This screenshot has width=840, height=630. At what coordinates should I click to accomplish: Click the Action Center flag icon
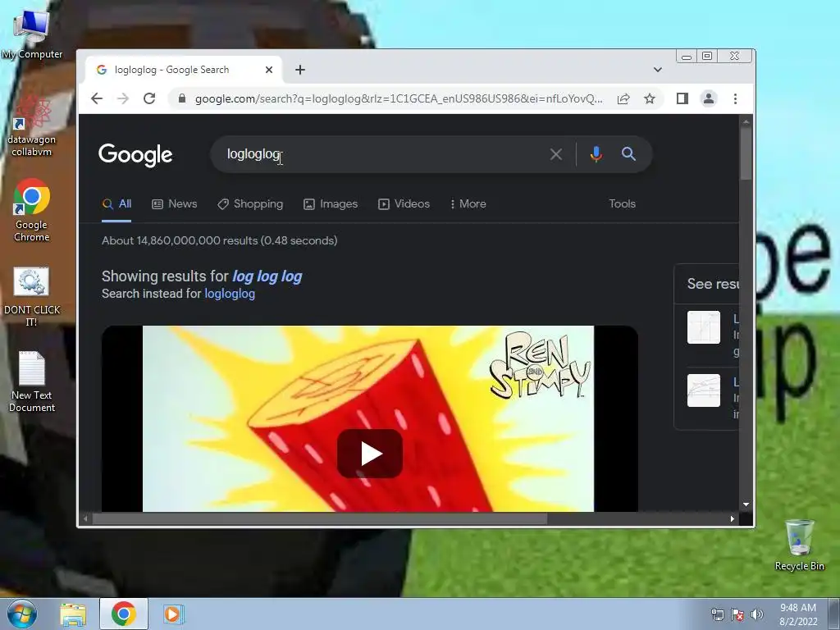tap(737, 614)
